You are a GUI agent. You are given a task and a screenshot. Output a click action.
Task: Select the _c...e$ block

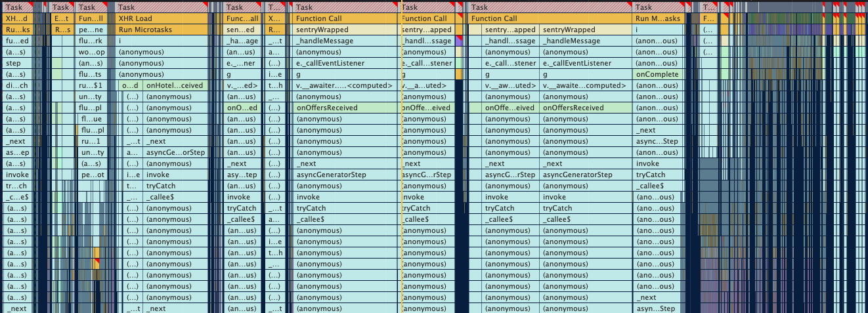click(x=16, y=197)
